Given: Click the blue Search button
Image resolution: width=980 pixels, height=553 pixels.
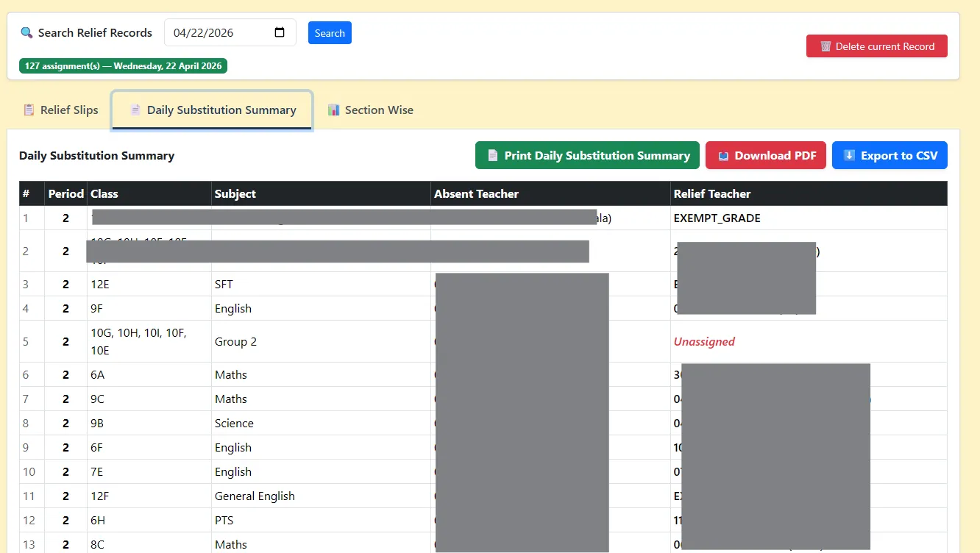Looking at the screenshot, I should pyautogui.click(x=330, y=33).
